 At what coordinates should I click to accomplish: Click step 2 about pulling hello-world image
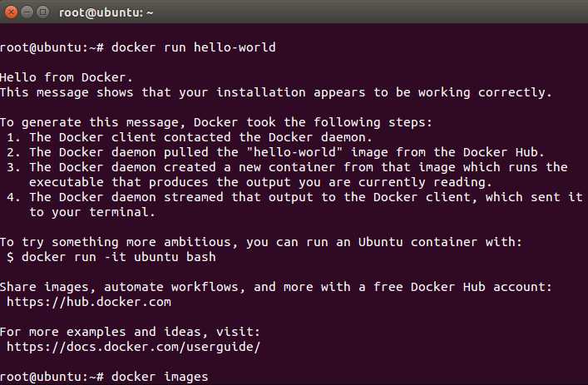click(x=275, y=152)
